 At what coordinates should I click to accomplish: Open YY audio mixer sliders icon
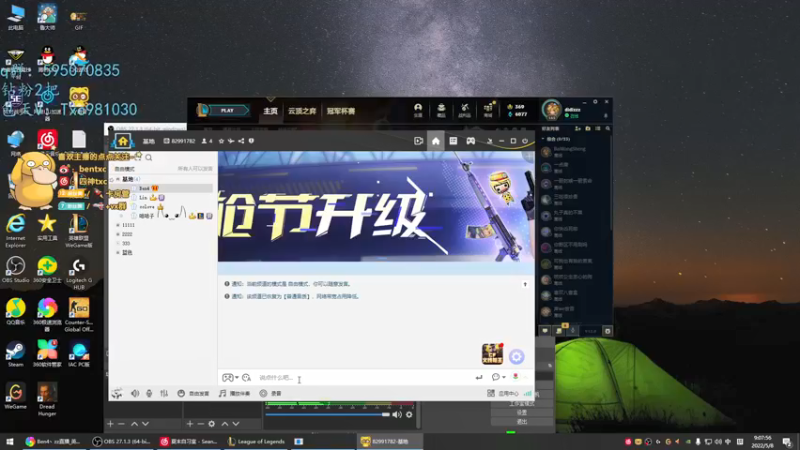[x=164, y=393]
